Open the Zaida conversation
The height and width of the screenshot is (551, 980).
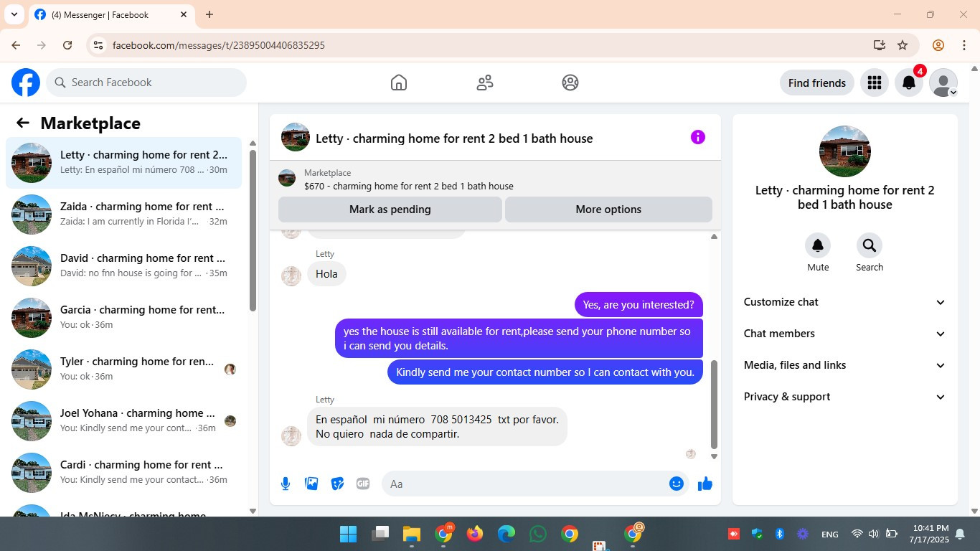pyautogui.click(x=124, y=215)
